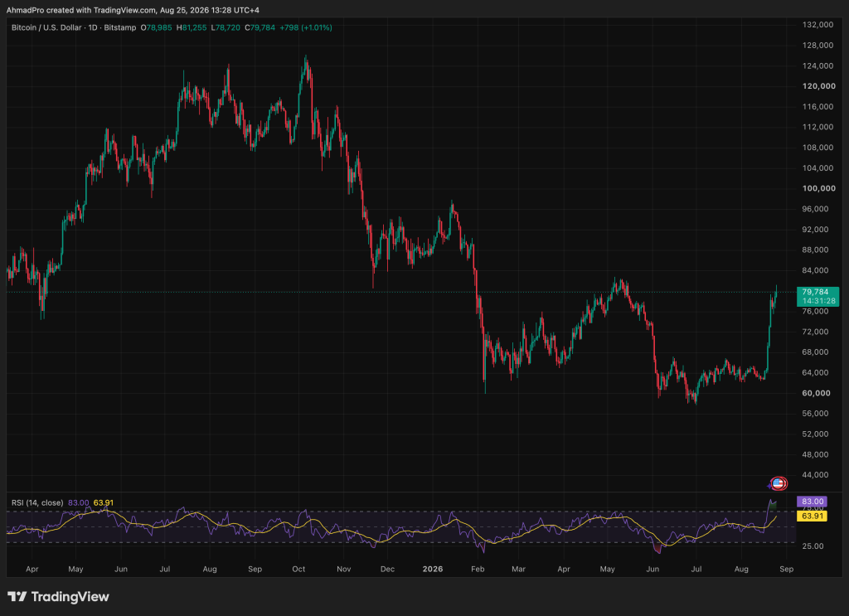This screenshot has height=616, width=849.
Task: Click the 100,000 level on price axis
Action: (818, 188)
